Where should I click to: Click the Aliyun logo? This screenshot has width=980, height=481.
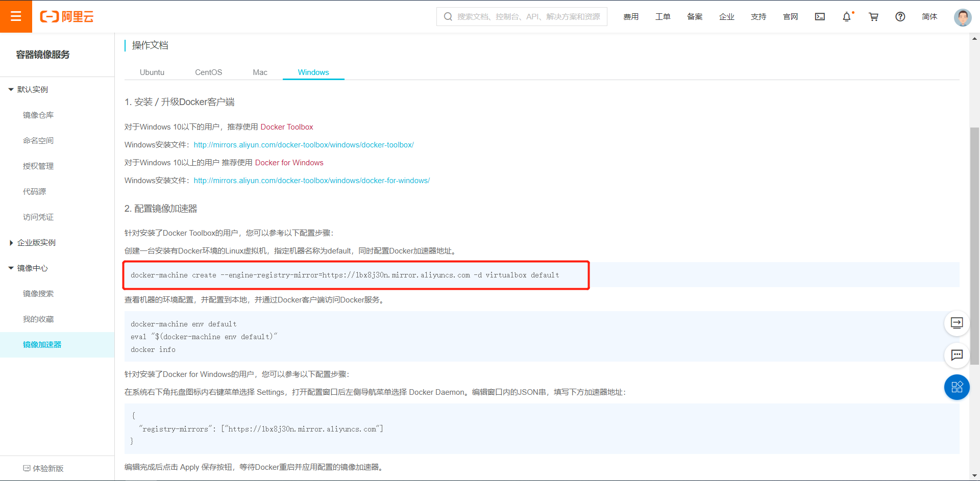pos(67,17)
